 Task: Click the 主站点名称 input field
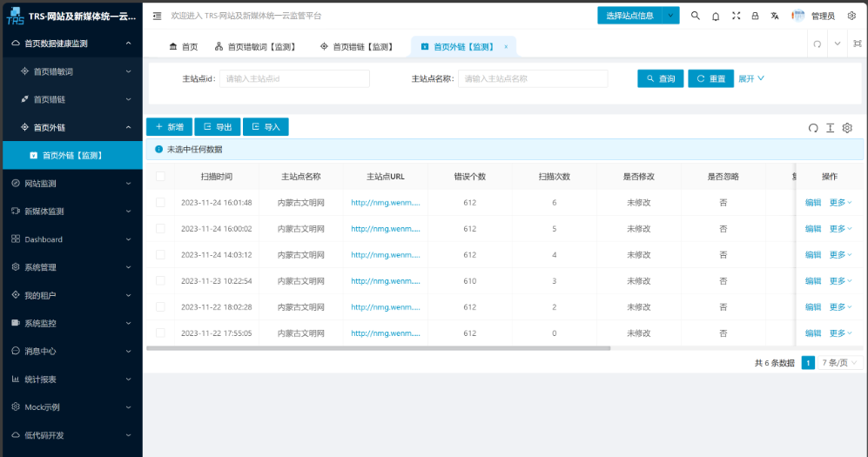(x=533, y=79)
